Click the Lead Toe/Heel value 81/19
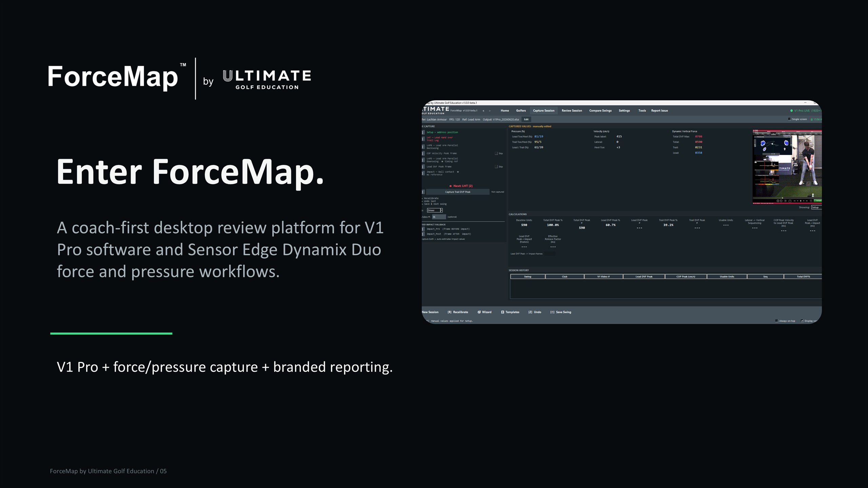Viewport: 868px width, 488px height. [538, 136]
